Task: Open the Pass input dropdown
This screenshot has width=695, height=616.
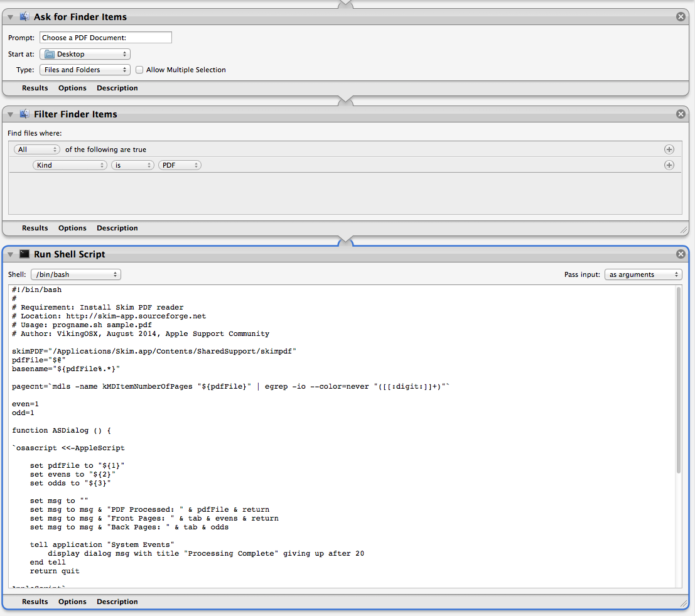Action: point(643,274)
